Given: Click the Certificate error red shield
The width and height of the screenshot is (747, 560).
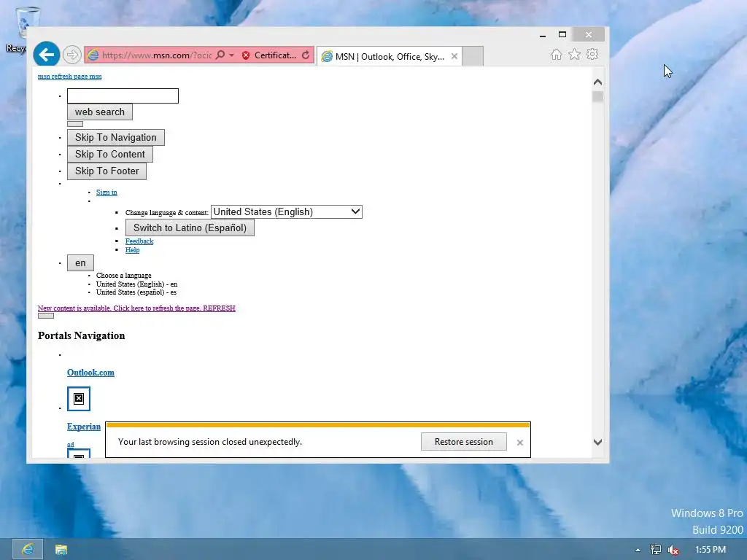Looking at the screenshot, I should point(246,55).
